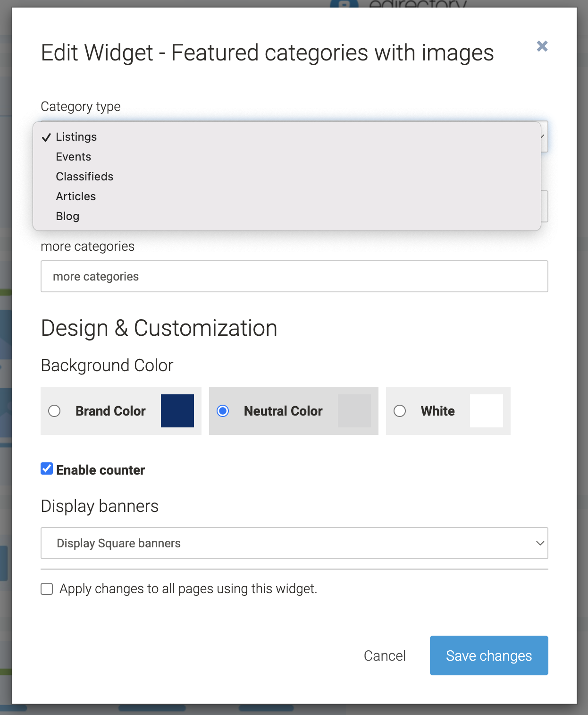
Task: Click the Display banners dropdown chevron
Action: [540, 543]
